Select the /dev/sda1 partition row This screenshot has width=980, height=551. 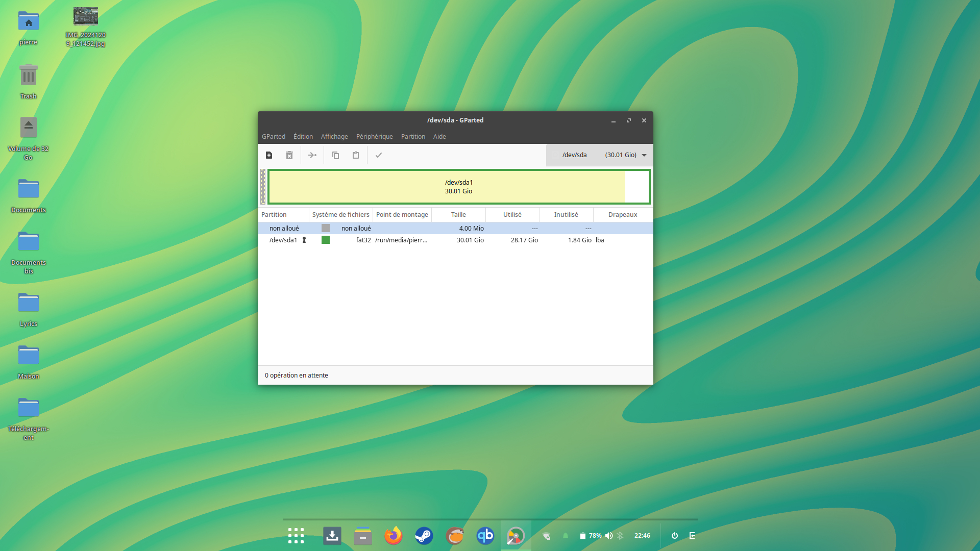[454, 240]
